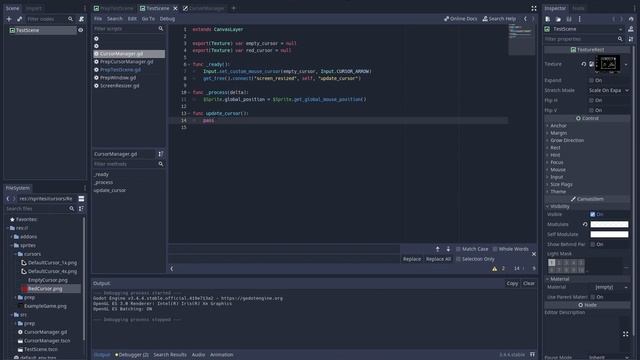Toggle Match Case checkbox
The image size is (640, 360).
[458, 249]
